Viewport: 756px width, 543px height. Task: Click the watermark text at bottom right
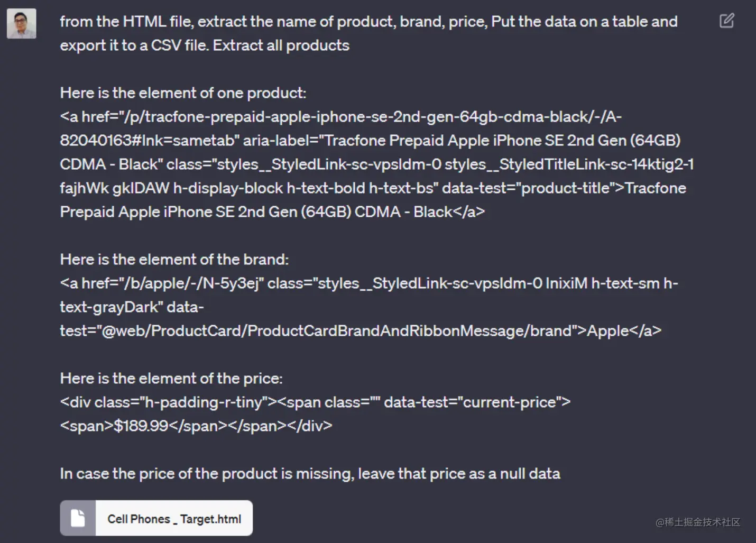(697, 522)
